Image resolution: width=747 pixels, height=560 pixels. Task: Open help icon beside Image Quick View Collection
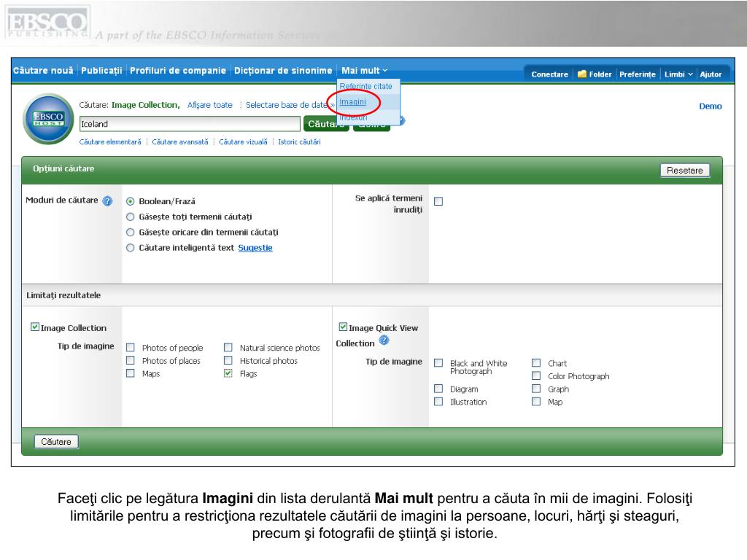(384, 341)
